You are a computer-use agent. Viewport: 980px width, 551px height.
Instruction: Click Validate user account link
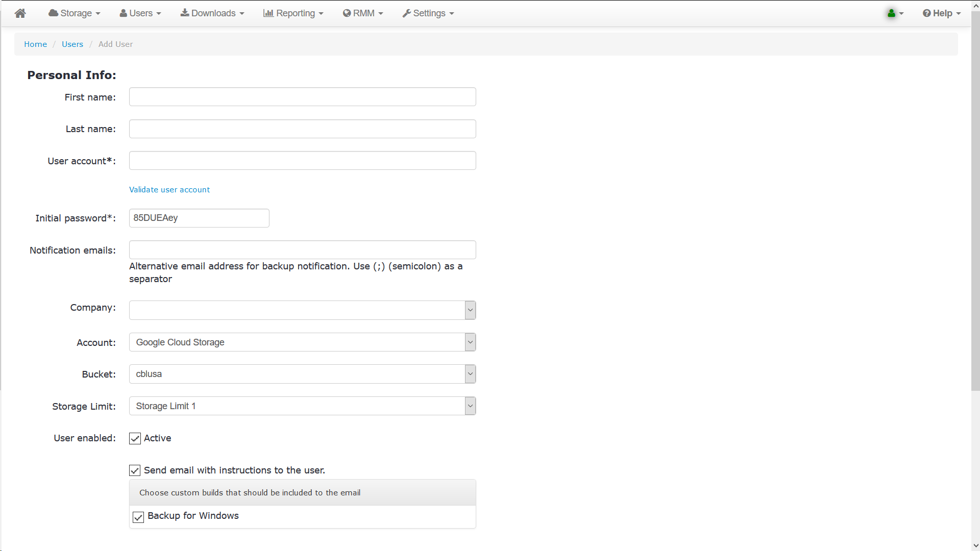(169, 190)
